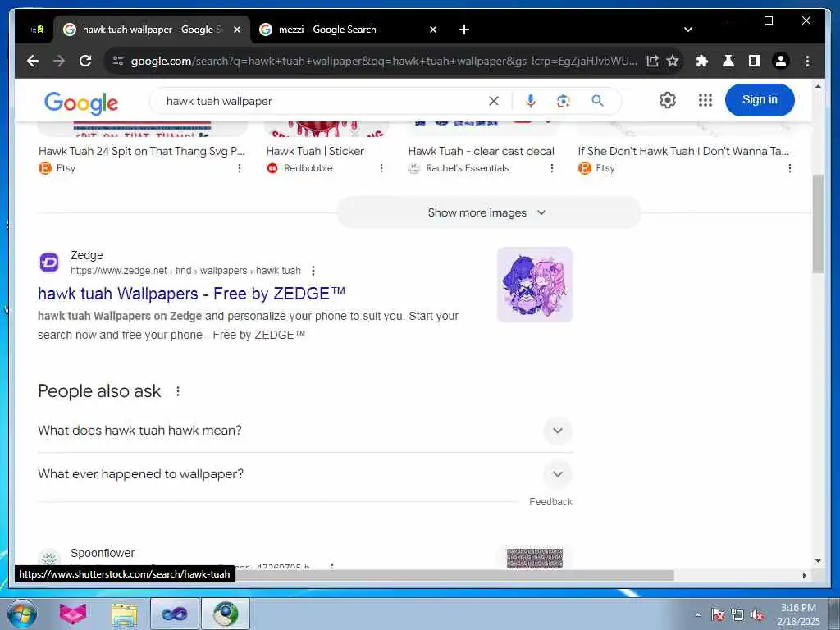Open the Windows Start menu
The width and height of the screenshot is (840, 630).
(22, 614)
